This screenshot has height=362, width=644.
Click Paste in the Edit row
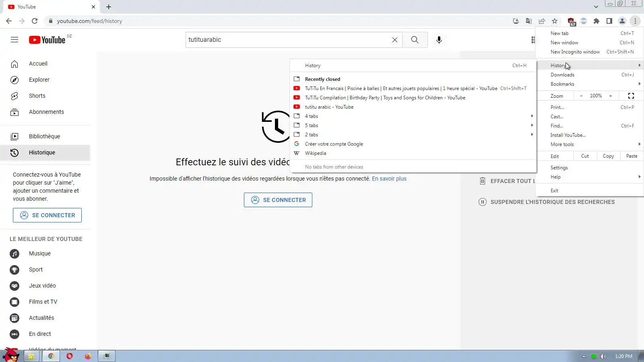pyautogui.click(x=632, y=156)
